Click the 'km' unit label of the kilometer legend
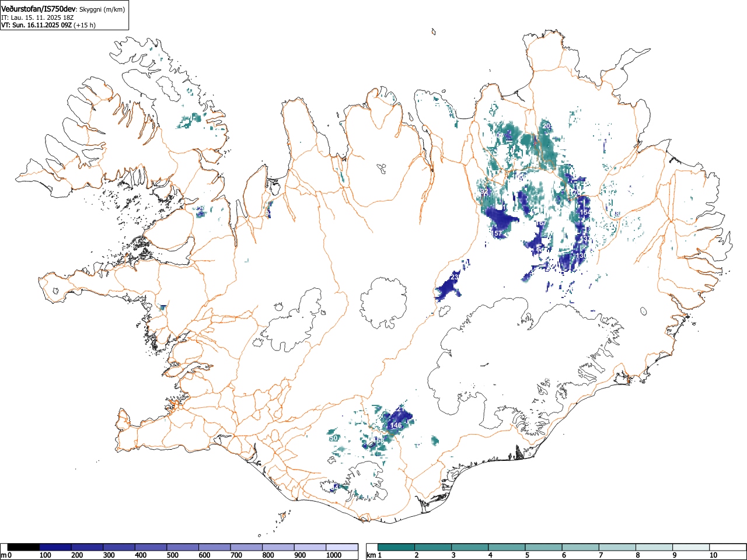747x560 pixels. tap(371, 555)
